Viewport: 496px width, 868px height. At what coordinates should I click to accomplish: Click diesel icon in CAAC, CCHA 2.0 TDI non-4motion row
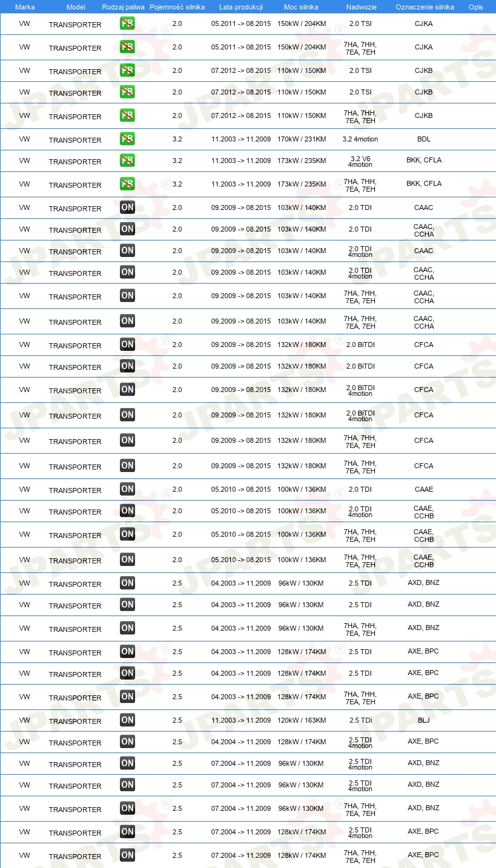coord(127,229)
